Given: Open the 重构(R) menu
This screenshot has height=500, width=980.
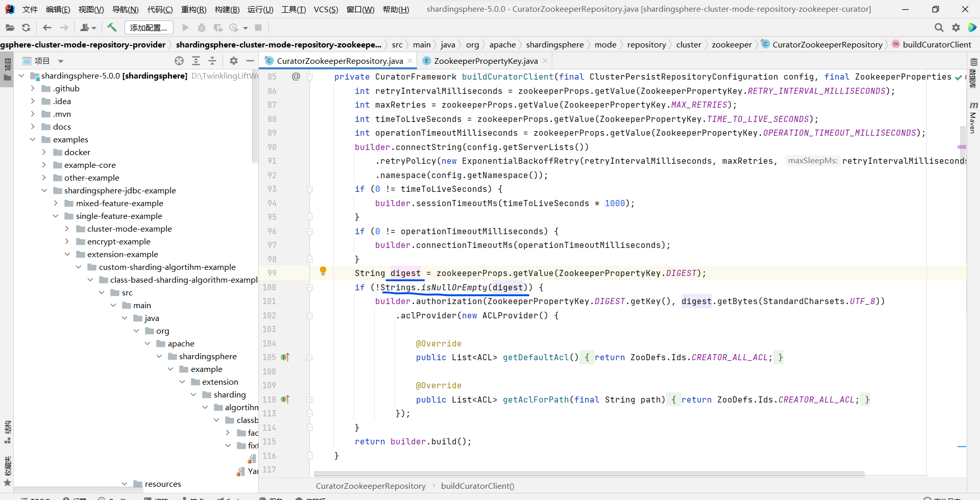Looking at the screenshot, I should pyautogui.click(x=193, y=9).
